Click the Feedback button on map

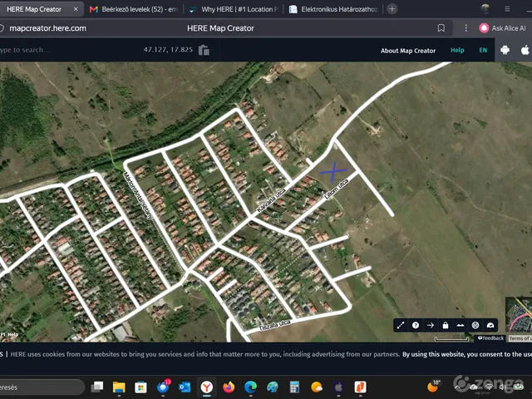click(491, 338)
